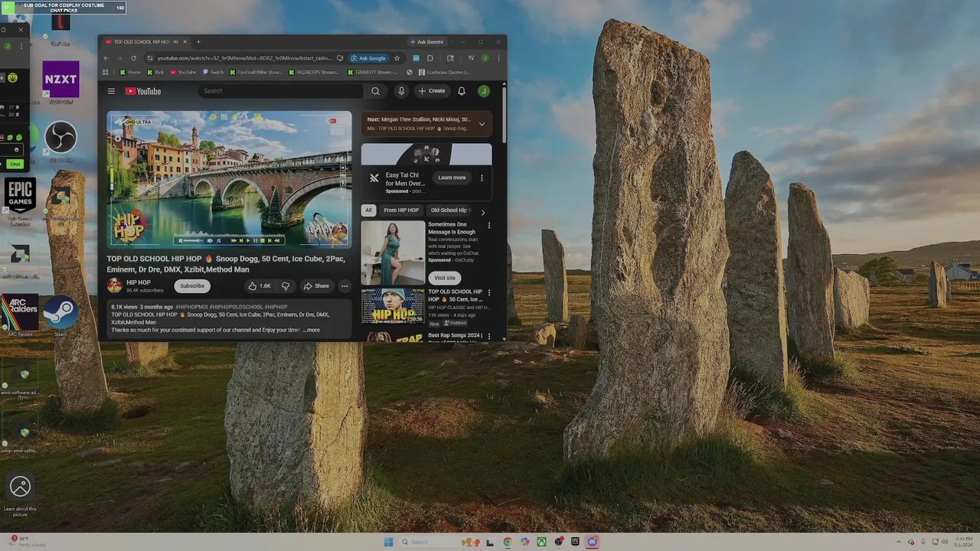
Task: Open HIP HOP channel name link
Action: click(139, 282)
